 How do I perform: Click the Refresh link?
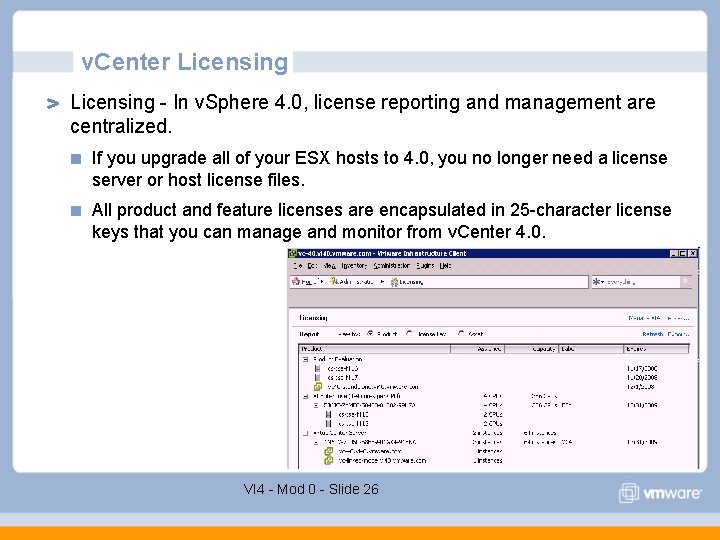(x=652, y=334)
